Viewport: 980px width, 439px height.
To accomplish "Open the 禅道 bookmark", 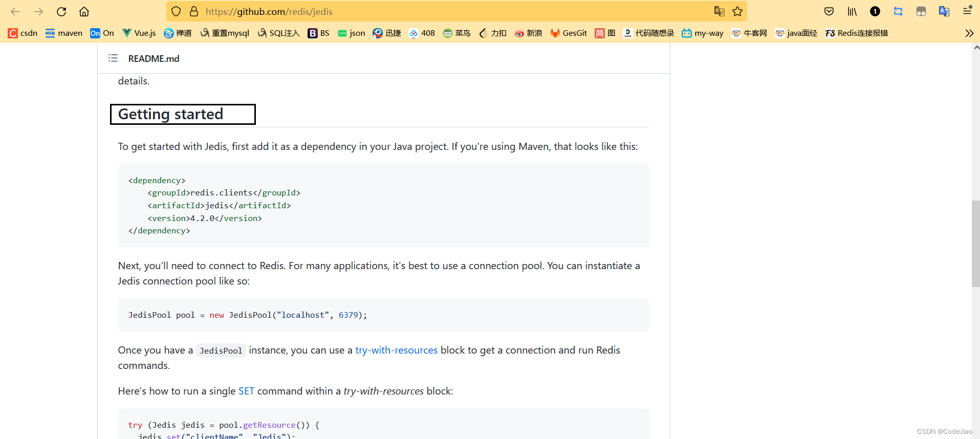I will [178, 33].
